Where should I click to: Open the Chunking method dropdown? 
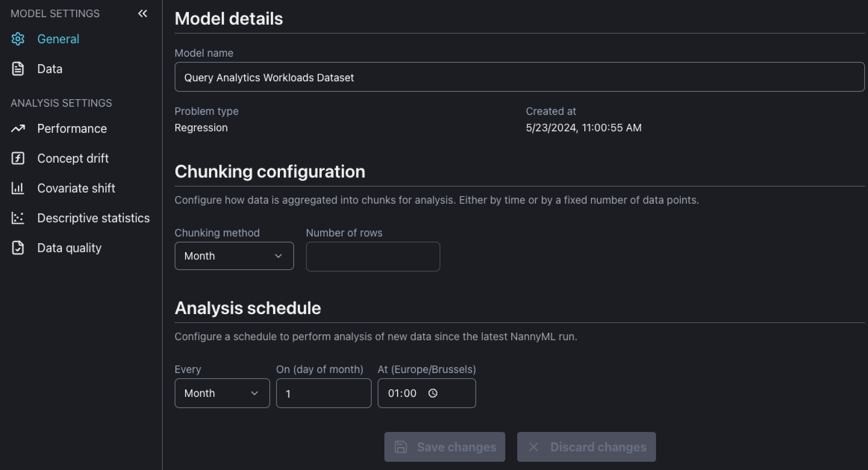pyautogui.click(x=234, y=256)
